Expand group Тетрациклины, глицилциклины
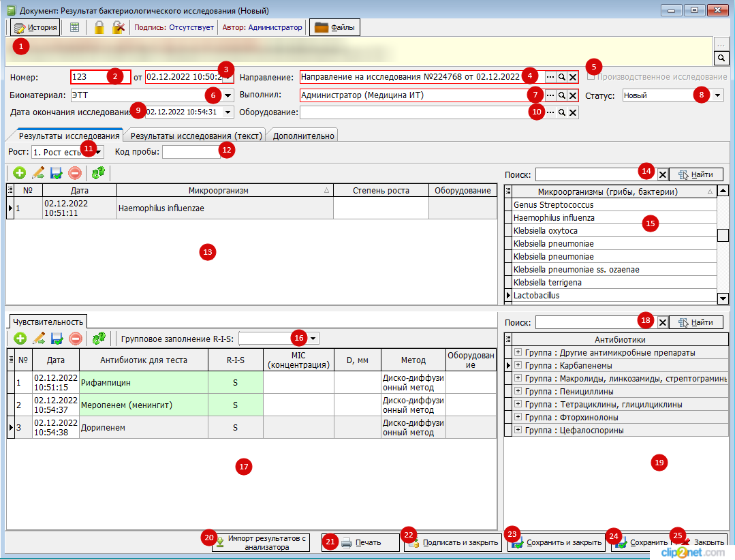 [518, 404]
